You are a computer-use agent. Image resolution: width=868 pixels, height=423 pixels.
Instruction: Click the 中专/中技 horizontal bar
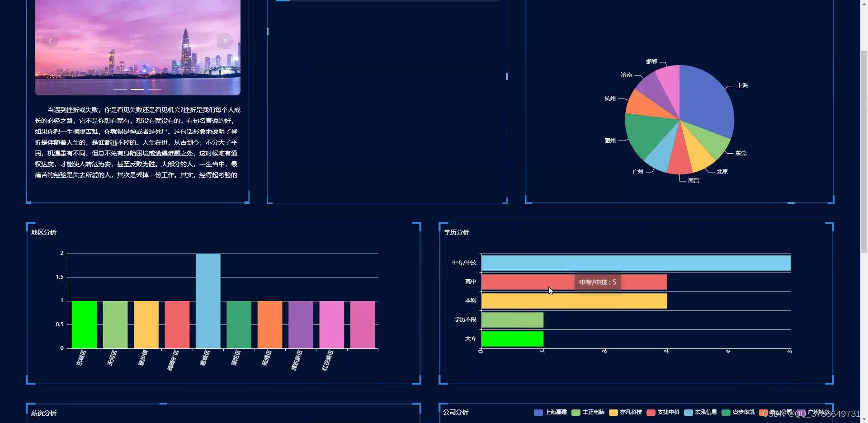pos(636,263)
